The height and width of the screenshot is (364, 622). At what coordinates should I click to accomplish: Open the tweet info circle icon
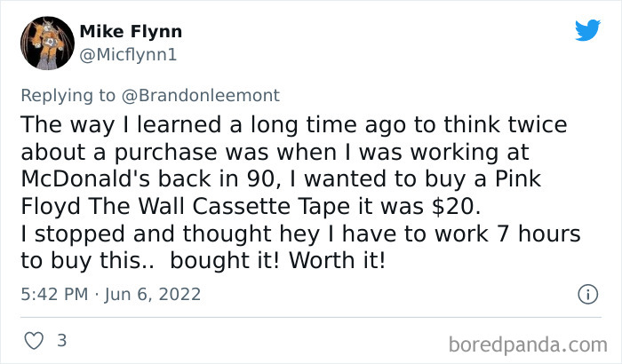[x=586, y=293]
